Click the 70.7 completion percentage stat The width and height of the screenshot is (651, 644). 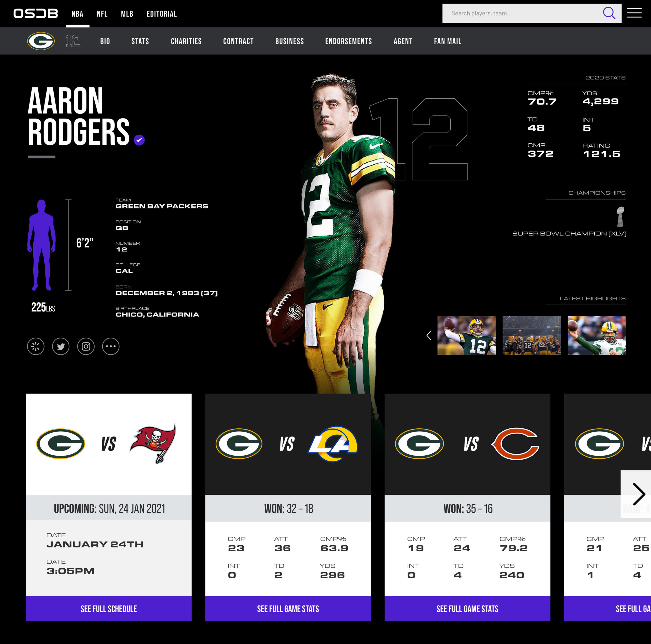coord(542,102)
